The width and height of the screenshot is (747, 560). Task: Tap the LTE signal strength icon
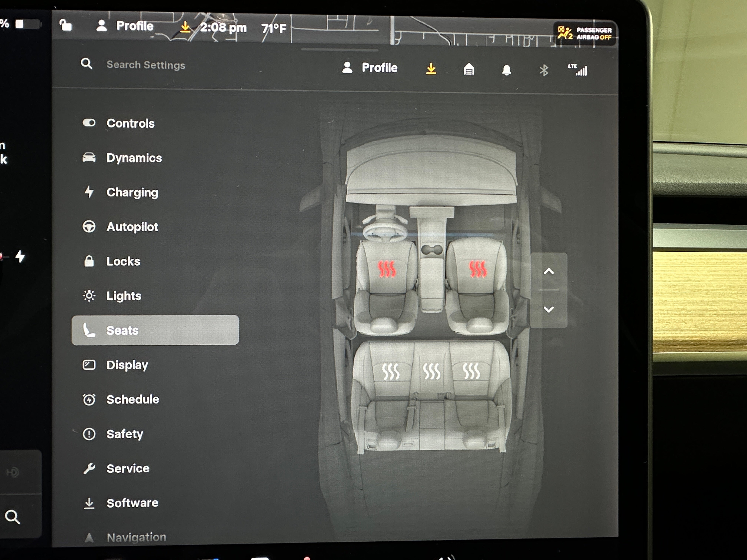[x=578, y=70]
